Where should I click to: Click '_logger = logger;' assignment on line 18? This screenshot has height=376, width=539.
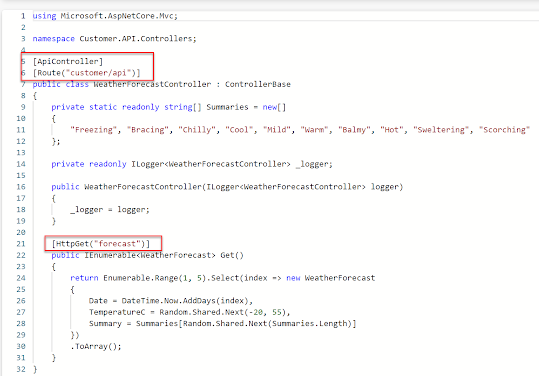click(110, 210)
